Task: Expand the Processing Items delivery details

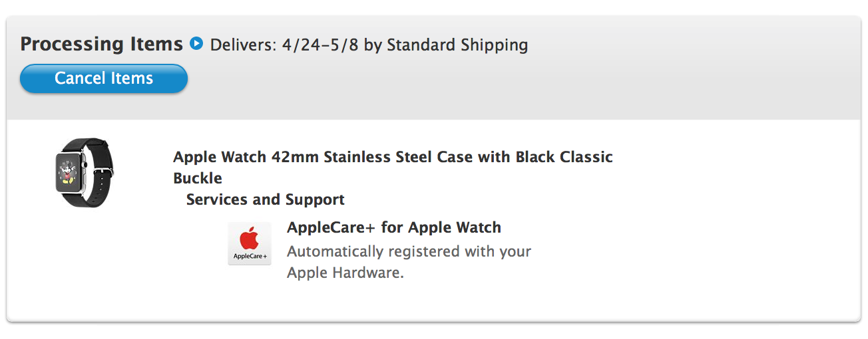Action: point(196,44)
